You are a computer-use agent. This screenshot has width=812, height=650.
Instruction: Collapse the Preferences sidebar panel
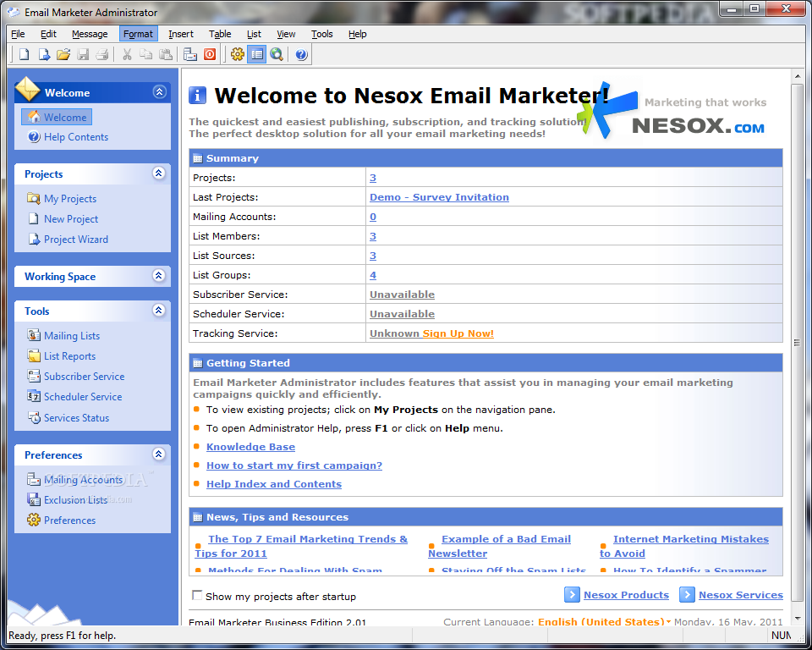point(158,454)
